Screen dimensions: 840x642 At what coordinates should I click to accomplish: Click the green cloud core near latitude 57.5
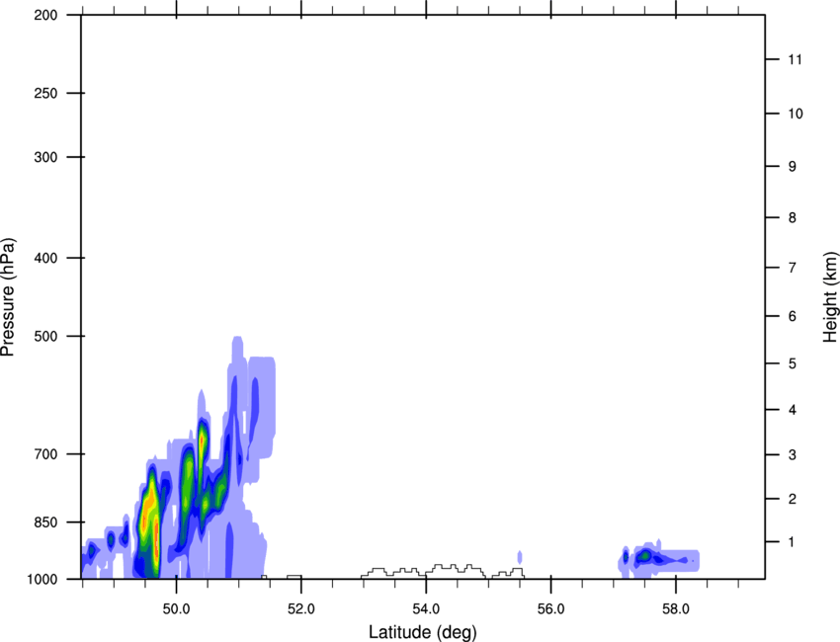coord(645,556)
